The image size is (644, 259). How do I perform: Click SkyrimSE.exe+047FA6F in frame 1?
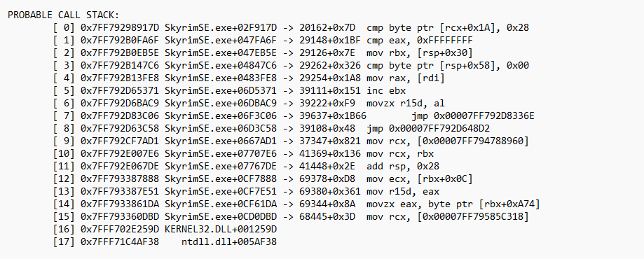[x=221, y=41]
